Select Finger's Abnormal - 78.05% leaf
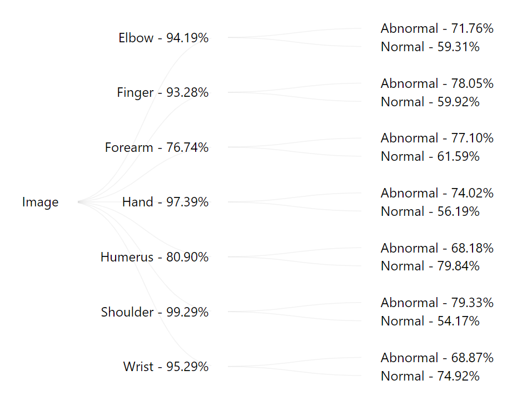 click(437, 83)
